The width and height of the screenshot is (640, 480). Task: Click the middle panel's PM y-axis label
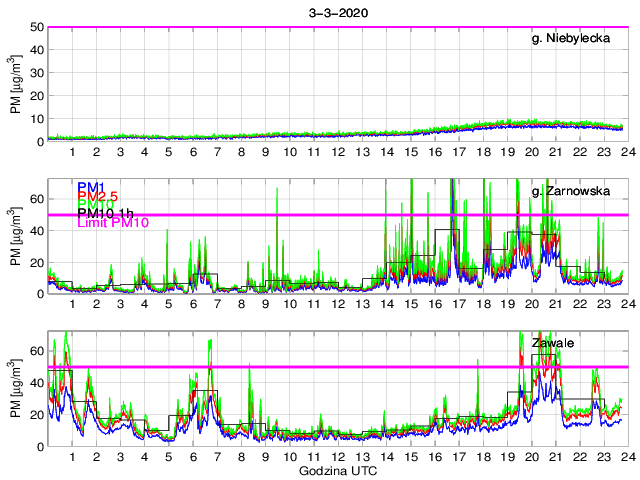[x=17, y=237]
